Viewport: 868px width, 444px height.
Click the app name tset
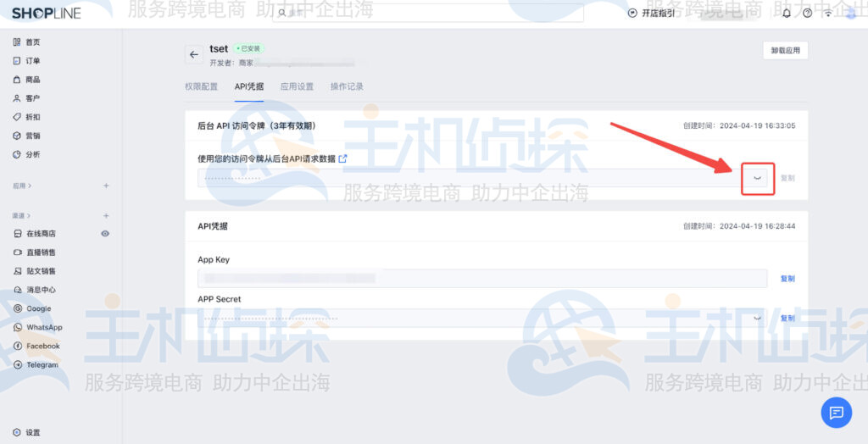pyautogui.click(x=219, y=48)
